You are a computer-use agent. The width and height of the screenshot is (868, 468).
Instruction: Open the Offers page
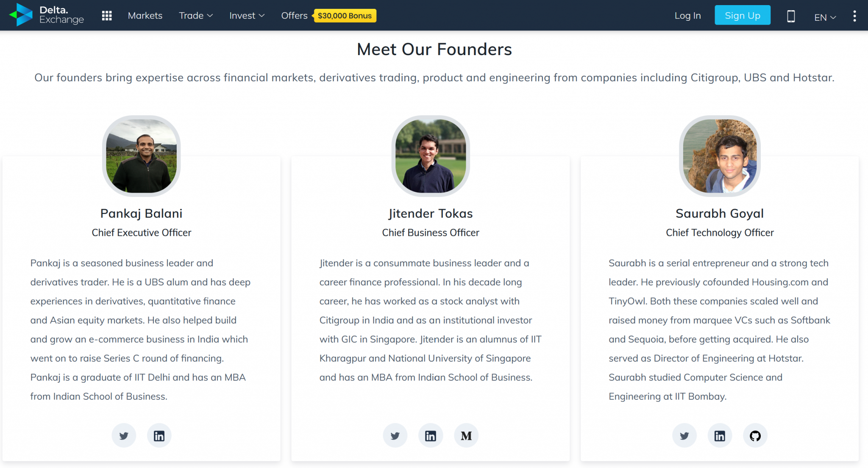point(294,16)
